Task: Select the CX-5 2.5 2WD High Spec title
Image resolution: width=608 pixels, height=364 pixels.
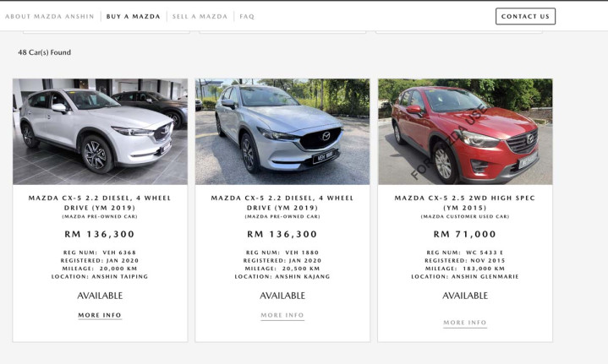Action: click(465, 203)
